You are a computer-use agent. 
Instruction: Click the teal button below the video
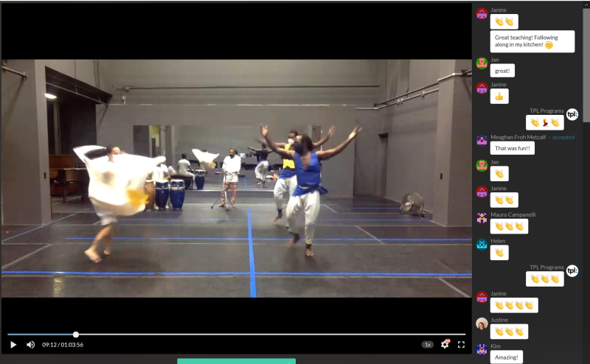point(236,361)
